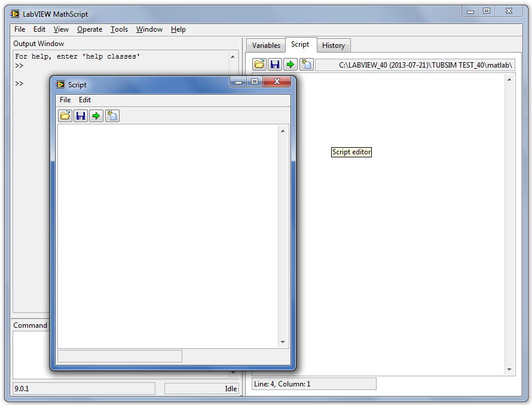Open File menu in LabVIEW MathScript window
This screenshot has height=405, width=532.
[x=20, y=29]
